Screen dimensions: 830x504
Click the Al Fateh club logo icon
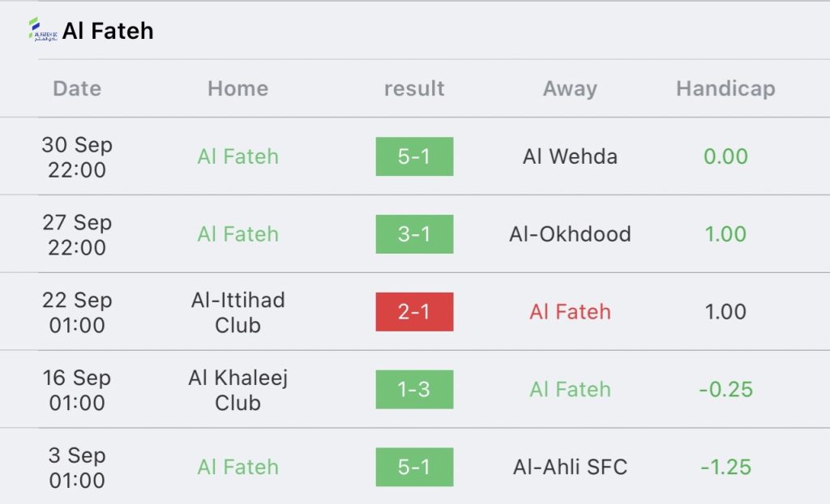pos(42,30)
